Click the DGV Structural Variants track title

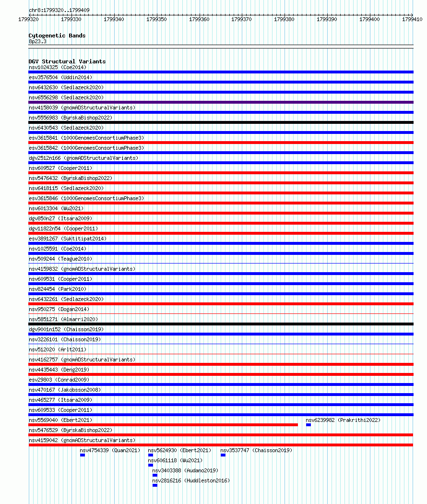tap(67, 61)
